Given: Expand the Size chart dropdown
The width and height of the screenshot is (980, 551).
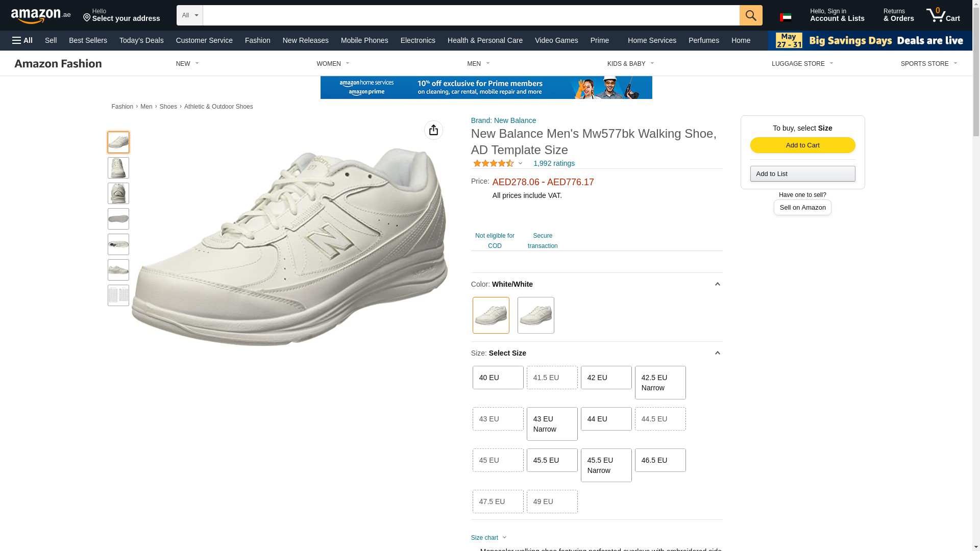Looking at the screenshot, I should click(488, 538).
